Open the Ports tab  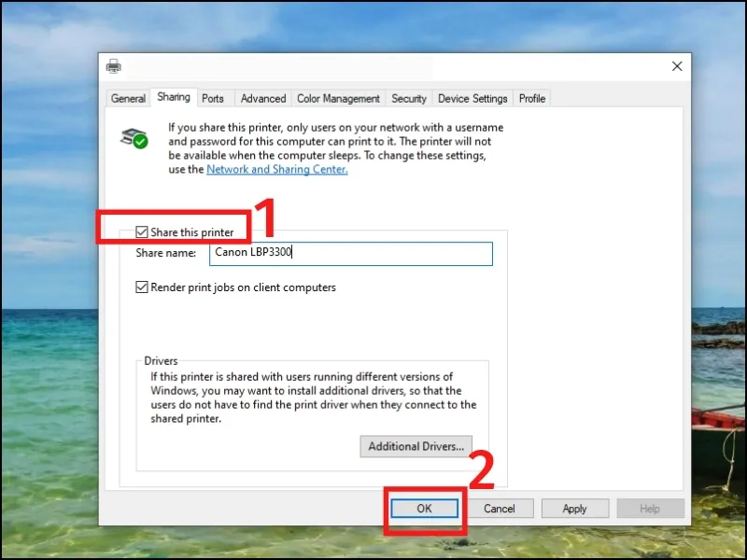pos(213,99)
